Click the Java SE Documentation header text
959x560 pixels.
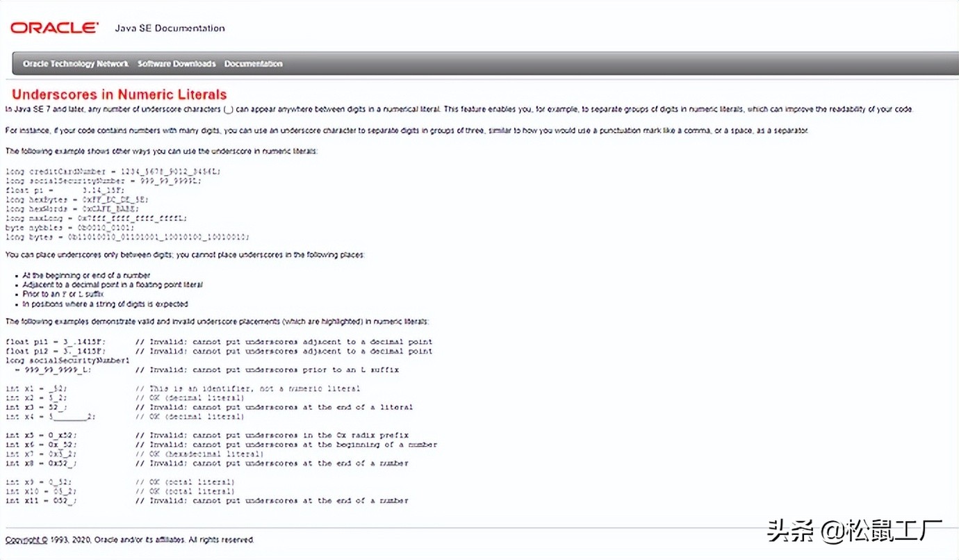tap(170, 28)
